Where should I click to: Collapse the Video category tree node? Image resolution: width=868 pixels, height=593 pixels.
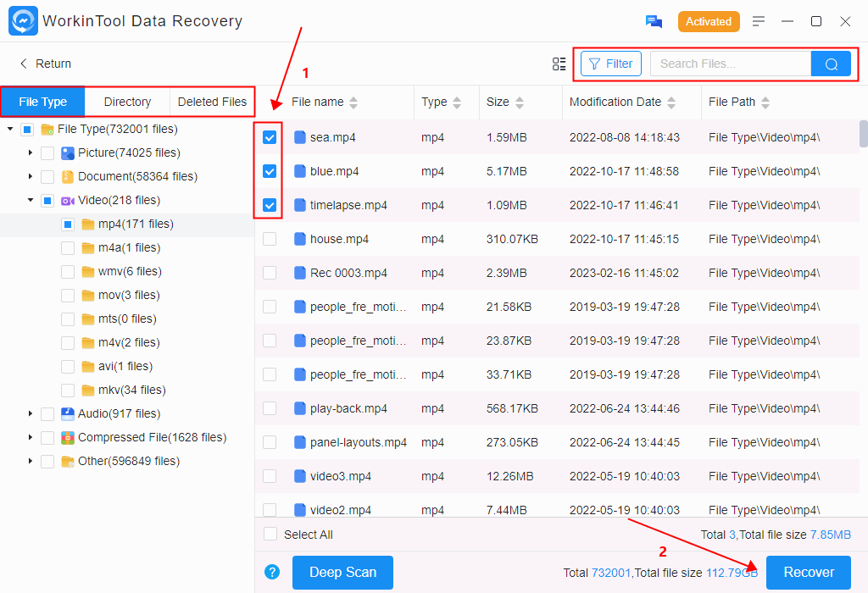point(31,201)
